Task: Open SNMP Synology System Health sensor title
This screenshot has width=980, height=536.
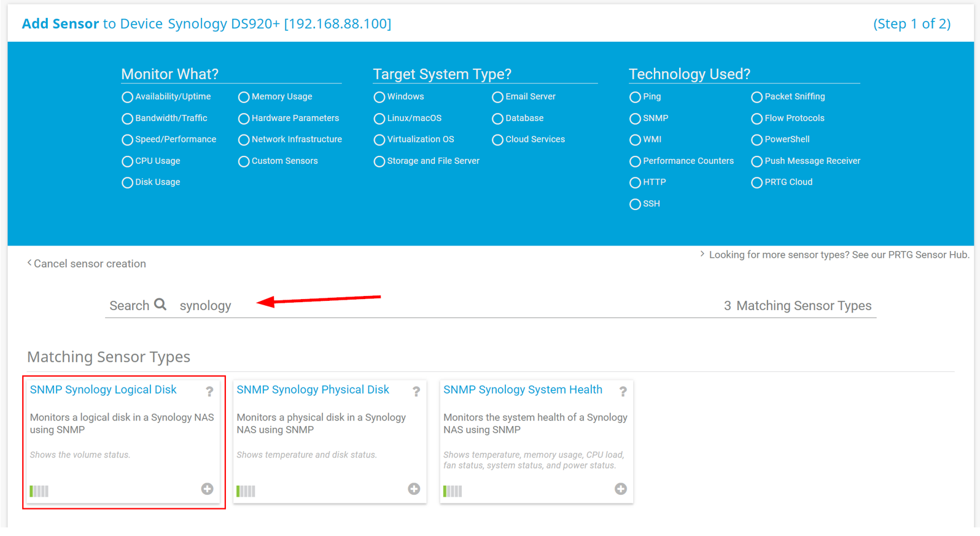Action: click(523, 390)
